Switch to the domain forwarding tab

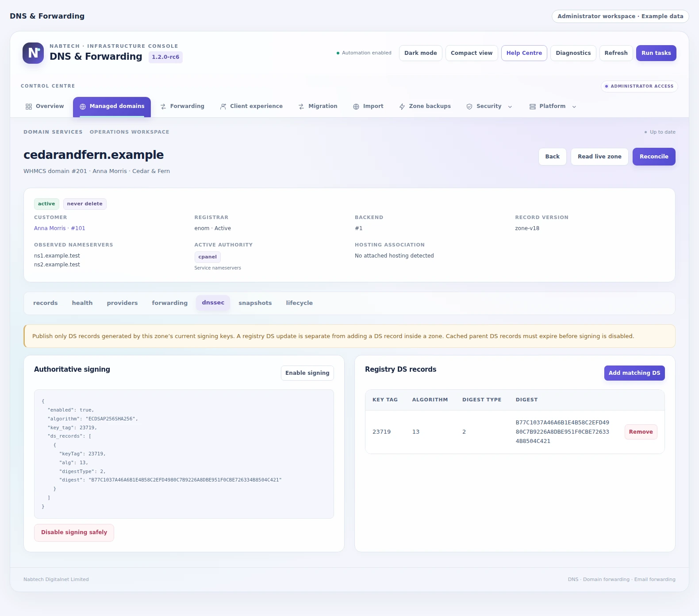pos(170,303)
